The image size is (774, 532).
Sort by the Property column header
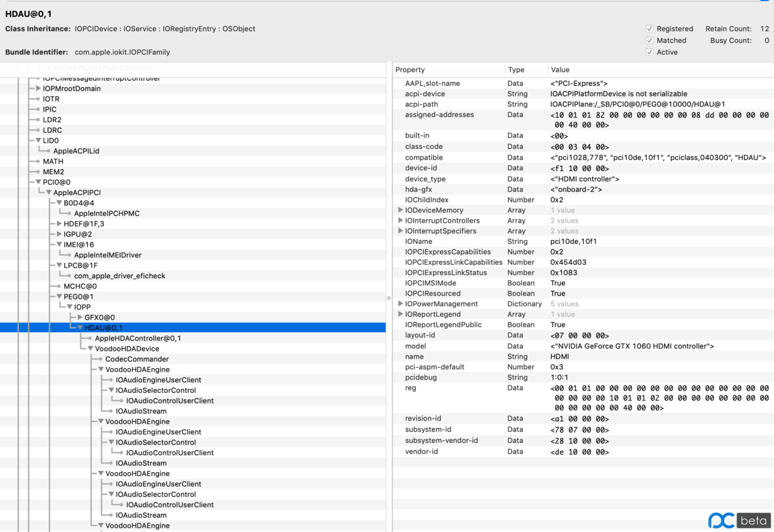[448, 70]
